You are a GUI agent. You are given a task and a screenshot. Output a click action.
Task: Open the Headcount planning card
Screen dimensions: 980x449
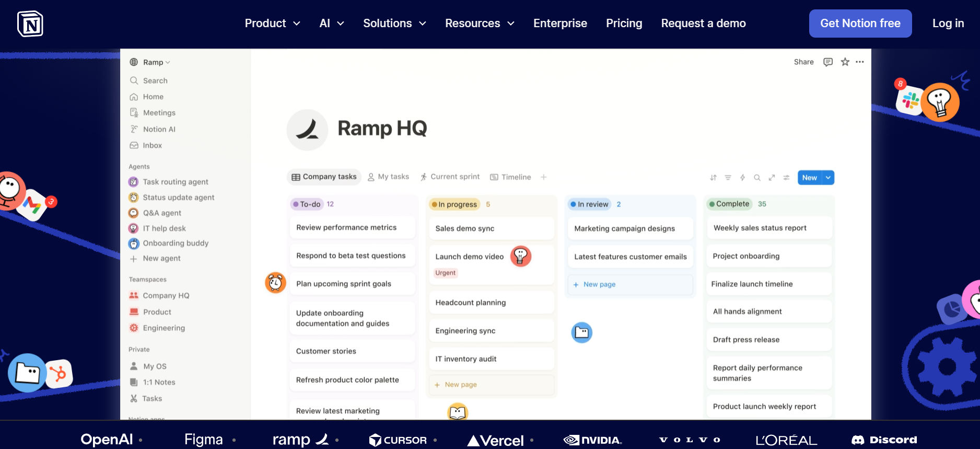point(491,303)
